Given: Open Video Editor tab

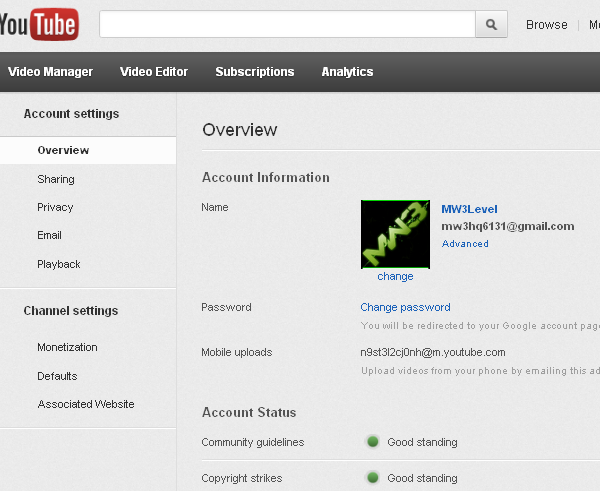Looking at the screenshot, I should point(154,72).
